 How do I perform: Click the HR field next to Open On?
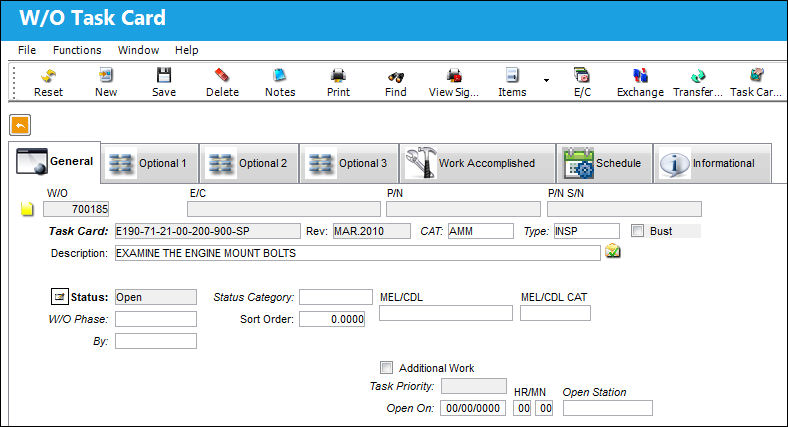(x=523, y=408)
